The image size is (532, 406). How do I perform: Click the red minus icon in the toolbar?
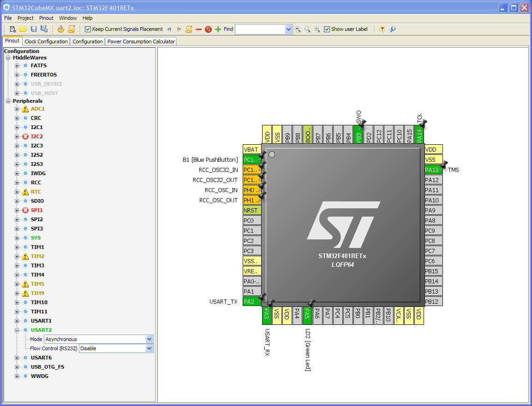click(x=198, y=29)
